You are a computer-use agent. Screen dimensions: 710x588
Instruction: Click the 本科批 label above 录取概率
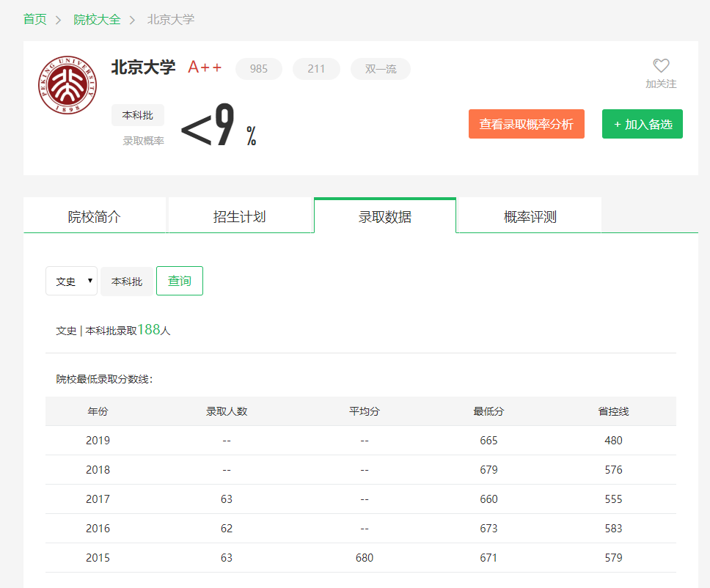point(137,115)
